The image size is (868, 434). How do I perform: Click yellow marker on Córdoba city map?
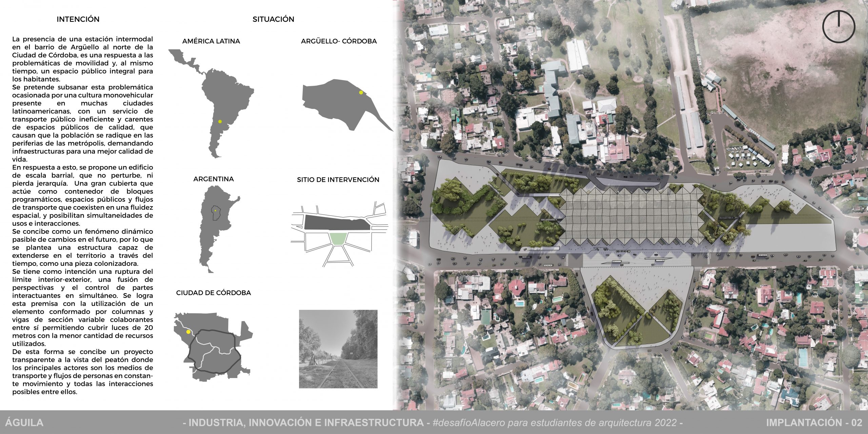click(x=188, y=332)
